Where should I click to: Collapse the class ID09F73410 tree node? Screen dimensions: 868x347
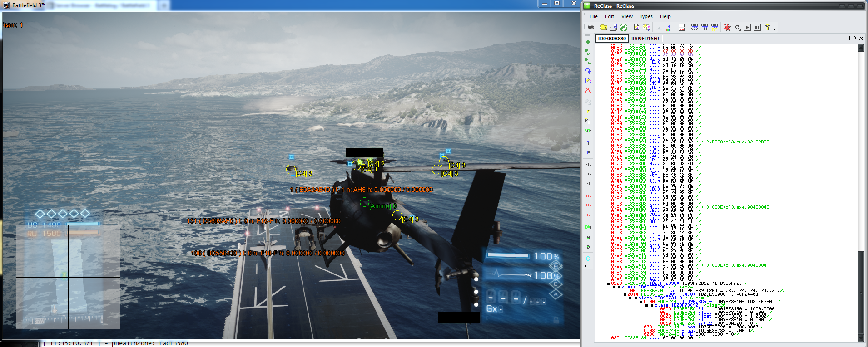(630, 298)
